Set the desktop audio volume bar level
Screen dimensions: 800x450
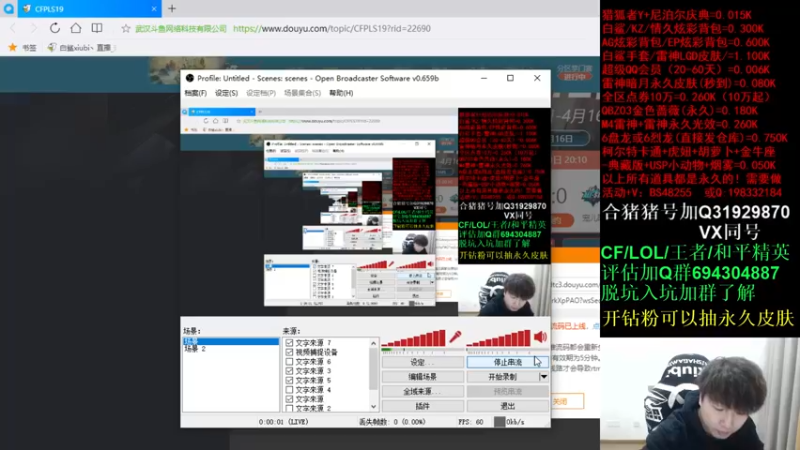pyautogui.click(x=498, y=338)
